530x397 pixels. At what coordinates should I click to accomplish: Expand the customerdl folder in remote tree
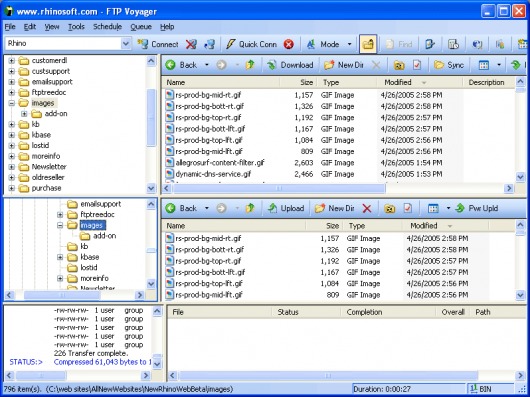point(12,61)
